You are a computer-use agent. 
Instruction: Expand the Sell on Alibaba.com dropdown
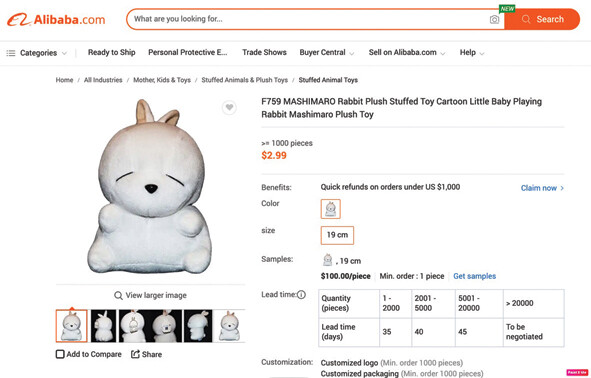[x=407, y=53]
